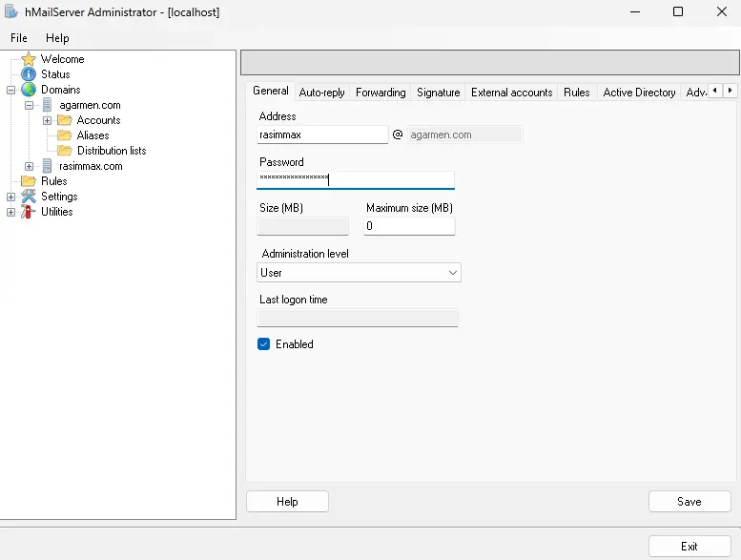
Task: Collapse the Domains tree node
Action: pos(10,90)
